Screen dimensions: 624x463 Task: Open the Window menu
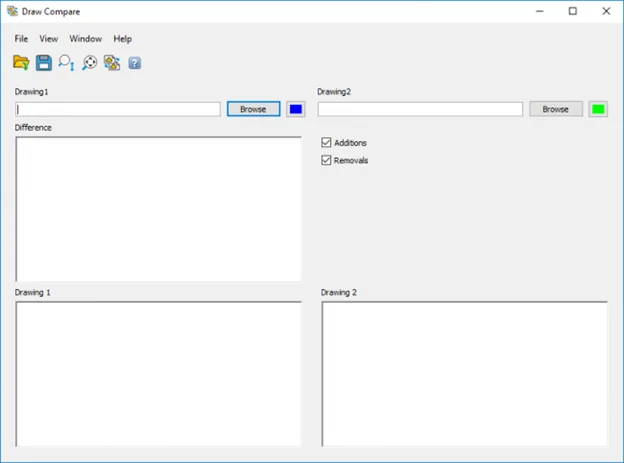[x=85, y=39]
